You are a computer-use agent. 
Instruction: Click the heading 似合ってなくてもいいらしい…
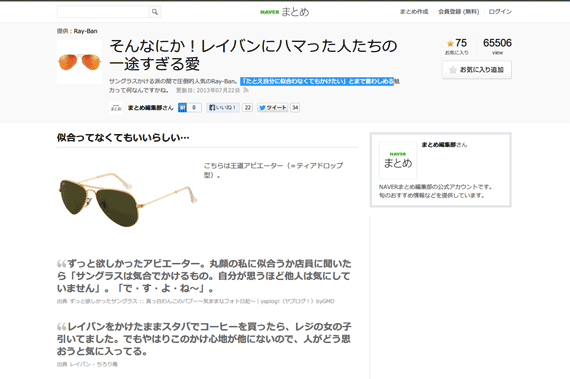(123, 138)
